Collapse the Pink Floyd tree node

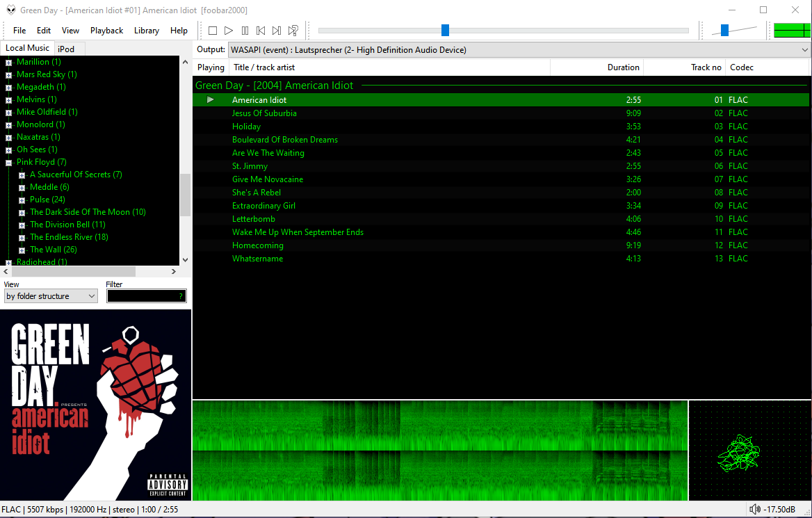click(8, 162)
